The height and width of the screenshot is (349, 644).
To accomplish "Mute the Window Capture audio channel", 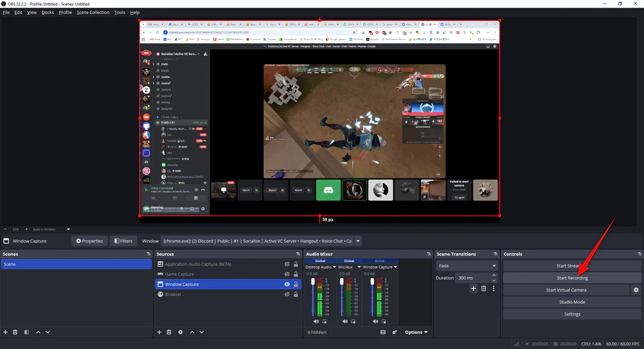I will (x=375, y=321).
